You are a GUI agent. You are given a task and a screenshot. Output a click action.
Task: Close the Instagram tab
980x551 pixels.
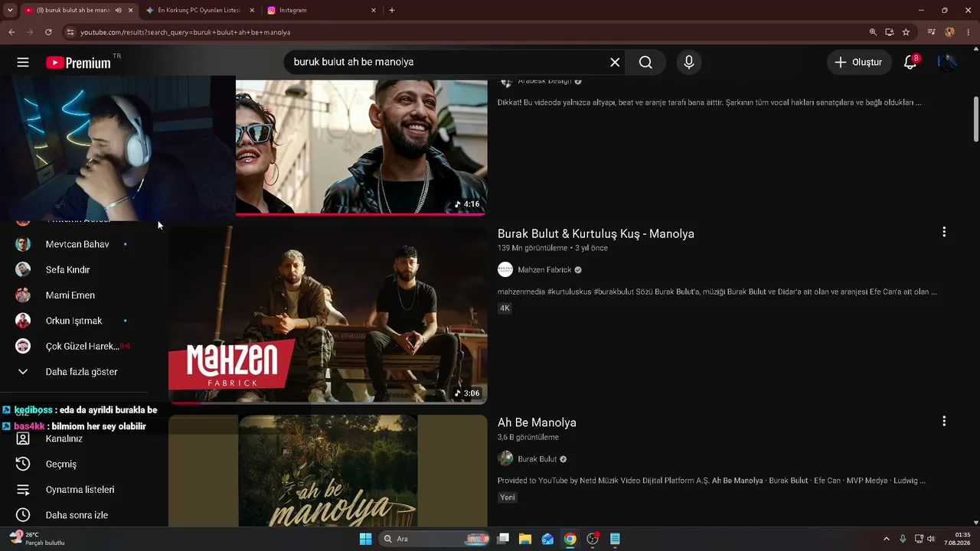point(374,10)
